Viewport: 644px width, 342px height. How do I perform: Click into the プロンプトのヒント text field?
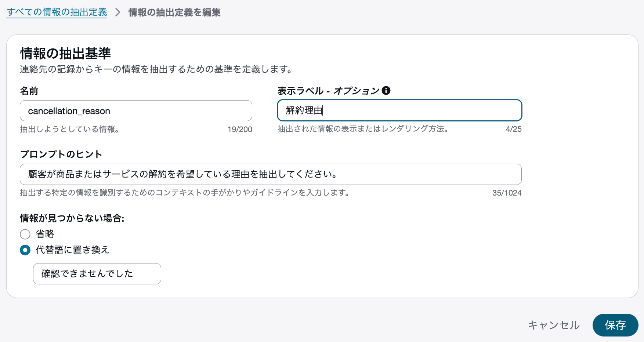pyautogui.click(x=271, y=174)
